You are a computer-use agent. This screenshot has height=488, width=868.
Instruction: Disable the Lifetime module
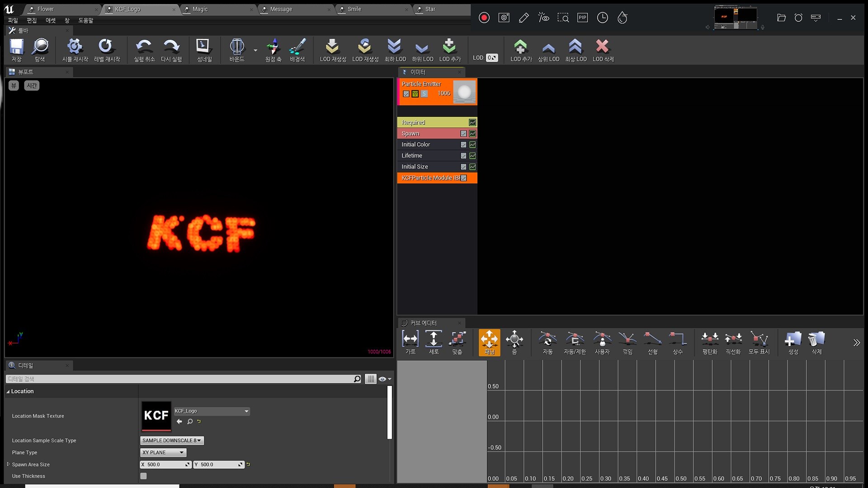463,155
